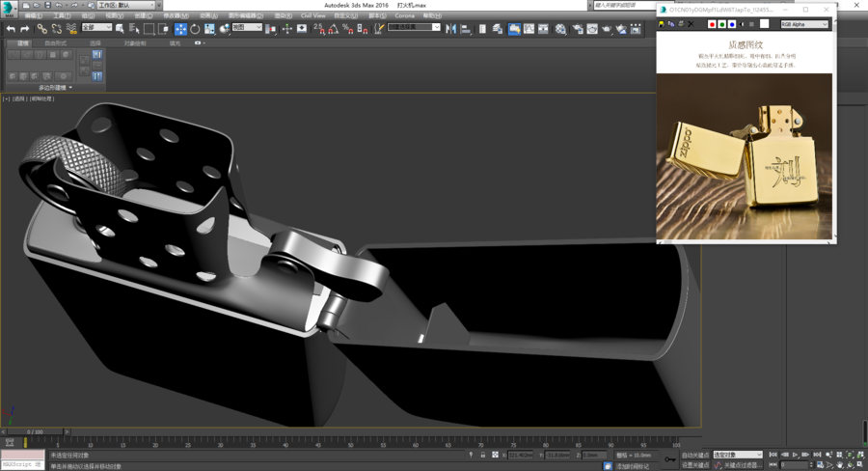This screenshot has height=471, width=868.
Task: Open the selection filter dropdown 全部
Action: (x=96, y=27)
